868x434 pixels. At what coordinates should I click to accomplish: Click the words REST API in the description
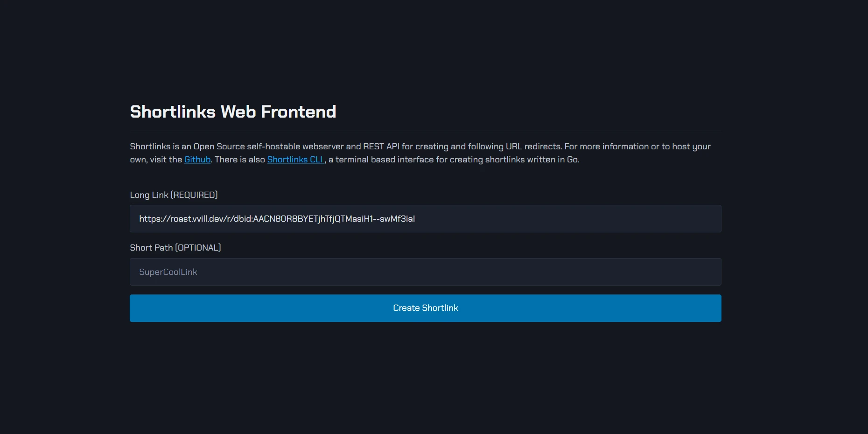click(381, 147)
